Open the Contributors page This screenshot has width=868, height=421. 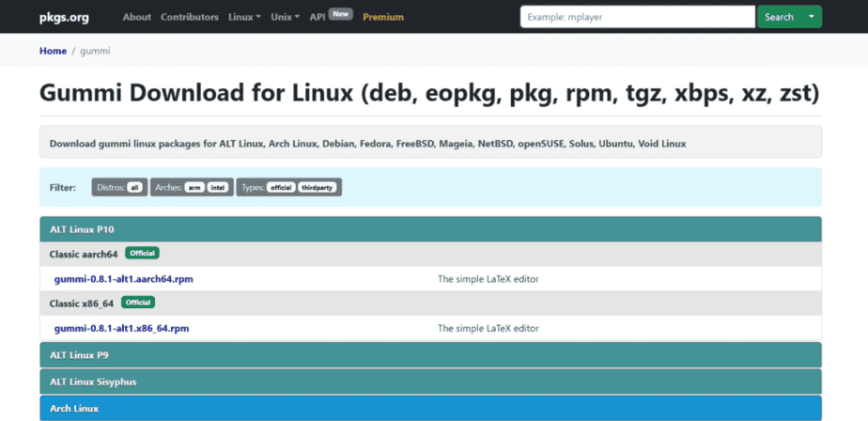pos(190,17)
